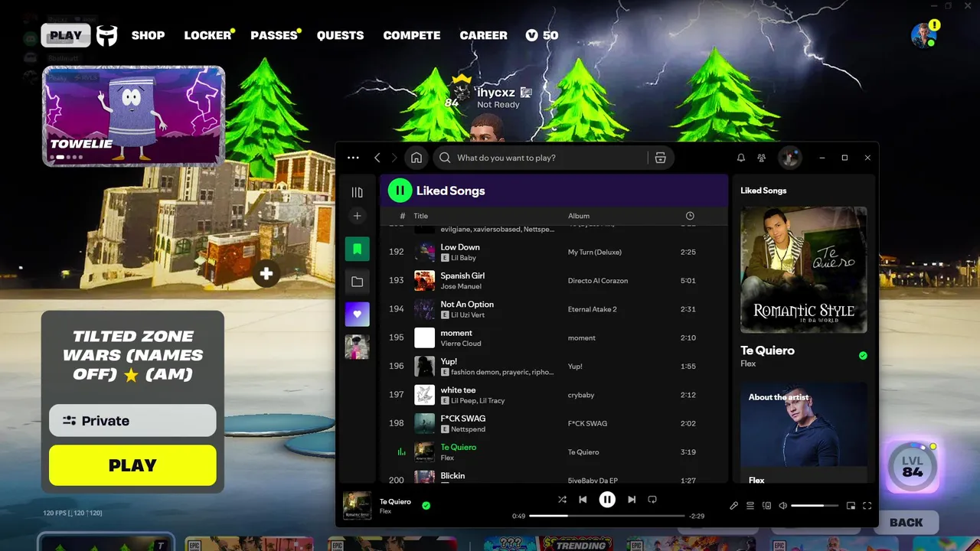Sort the list by Title column
Image resolution: width=980 pixels, height=551 pixels.
click(x=420, y=216)
